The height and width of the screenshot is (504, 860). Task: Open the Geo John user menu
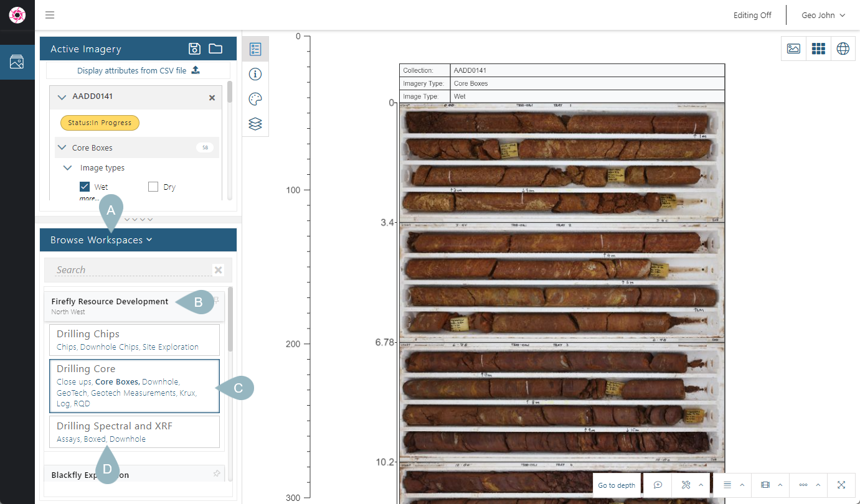823,15
